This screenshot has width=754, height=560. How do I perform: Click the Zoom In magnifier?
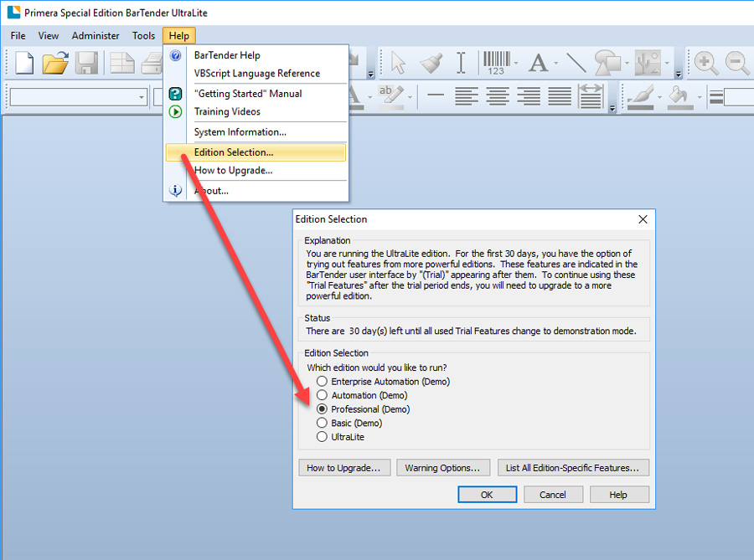(x=706, y=63)
